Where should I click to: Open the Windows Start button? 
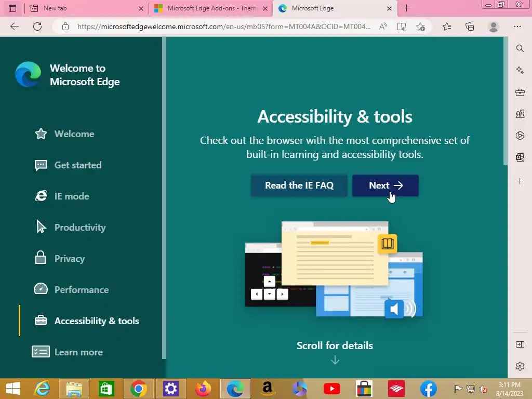(13, 389)
